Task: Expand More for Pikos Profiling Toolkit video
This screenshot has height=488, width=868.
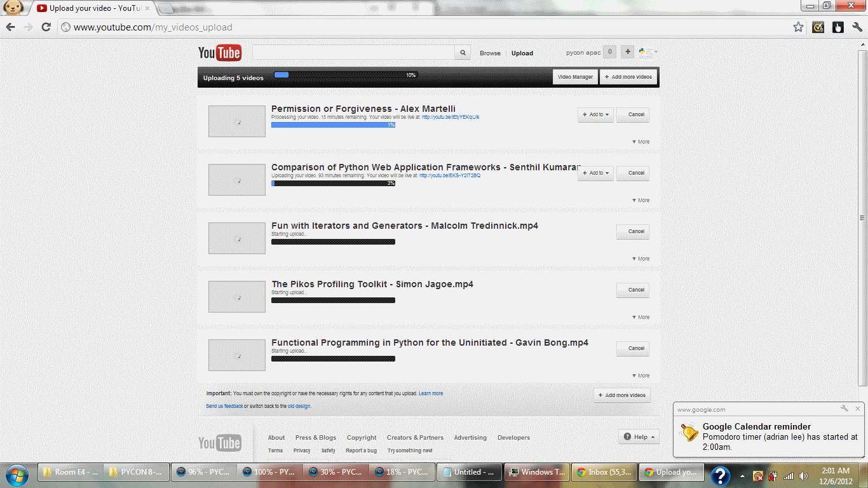Action: coord(641,317)
